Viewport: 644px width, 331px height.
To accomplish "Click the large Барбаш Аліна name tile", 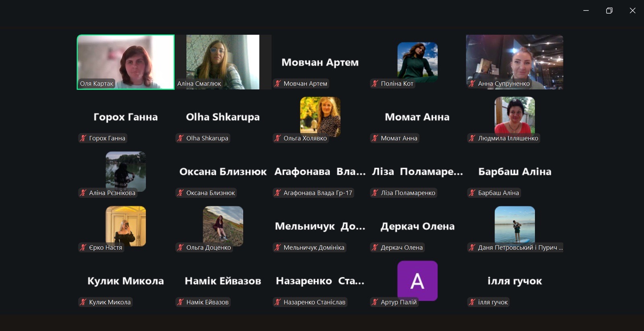I will (514, 172).
